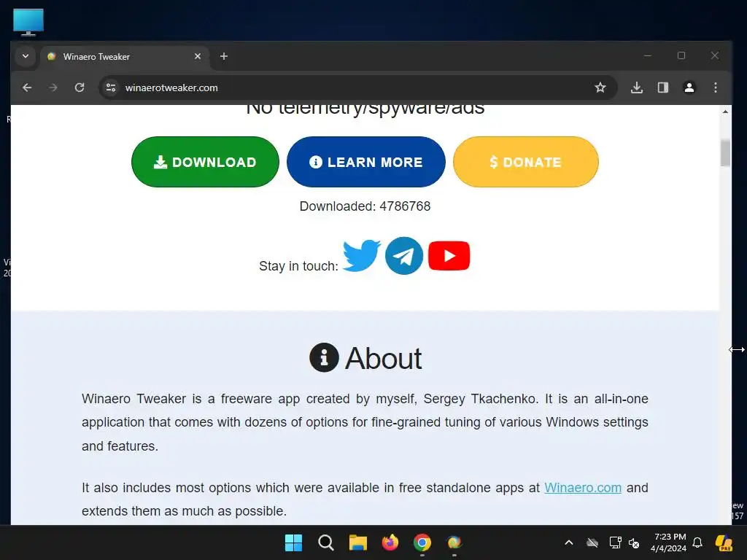View site information icon in address bar

click(111, 87)
